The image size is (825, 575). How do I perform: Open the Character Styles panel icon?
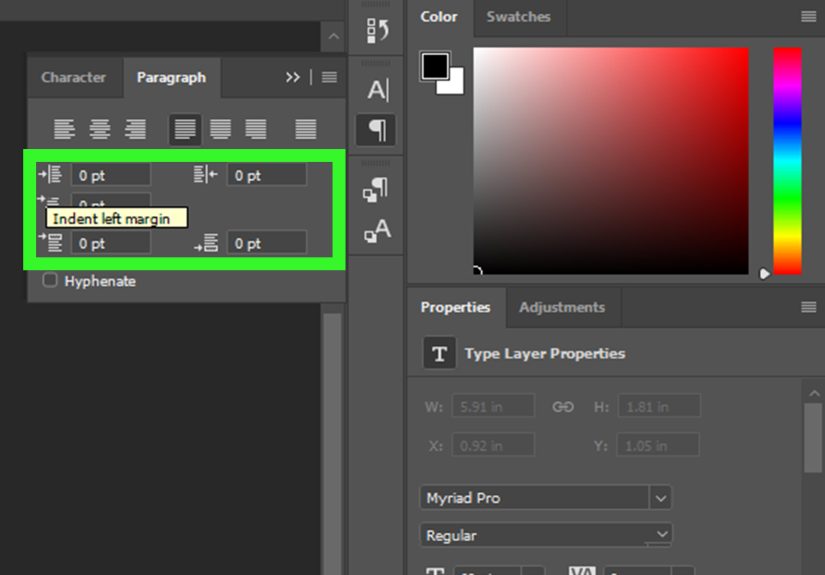377,230
